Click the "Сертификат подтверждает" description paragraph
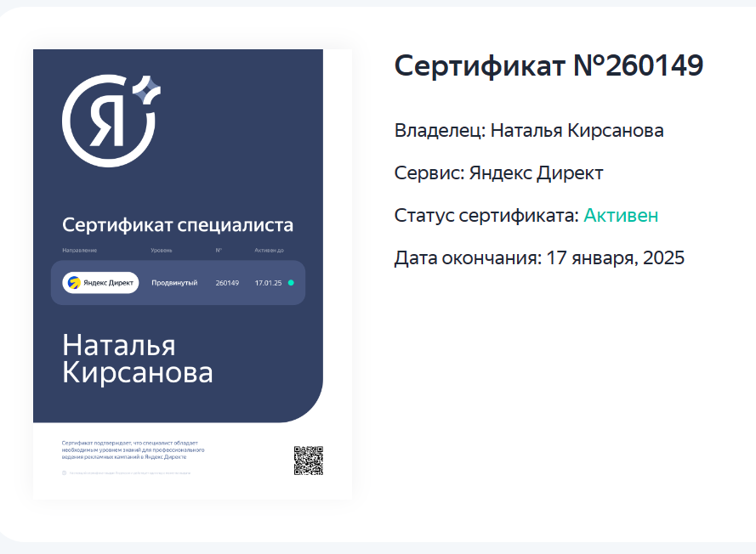Image resolution: width=756 pixels, height=554 pixels. (x=133, y=450)
